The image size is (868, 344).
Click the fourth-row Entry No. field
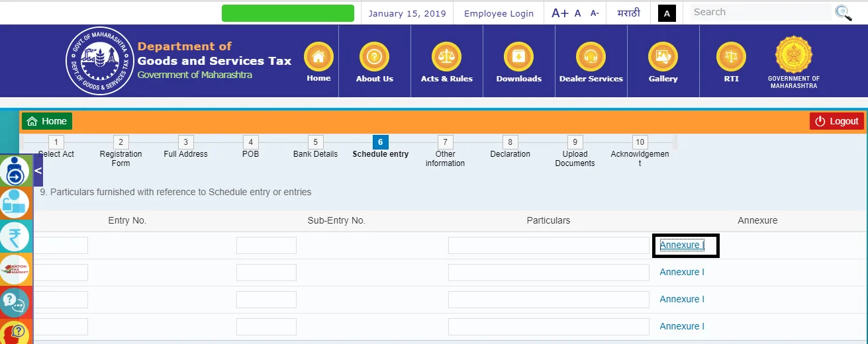pos(61,327)
